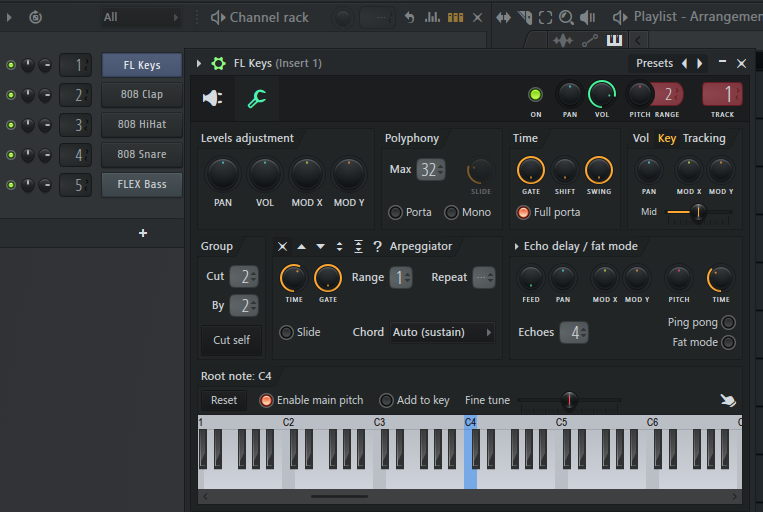Choose random arpeggiator mode question mark
This screenshot has height=512, width=763.
coord(377,247)
